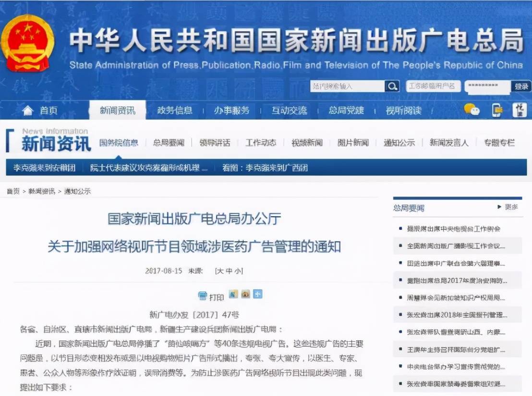
Task: Click breadcrumb 首页 link
Action: click(x=13, y=192)
